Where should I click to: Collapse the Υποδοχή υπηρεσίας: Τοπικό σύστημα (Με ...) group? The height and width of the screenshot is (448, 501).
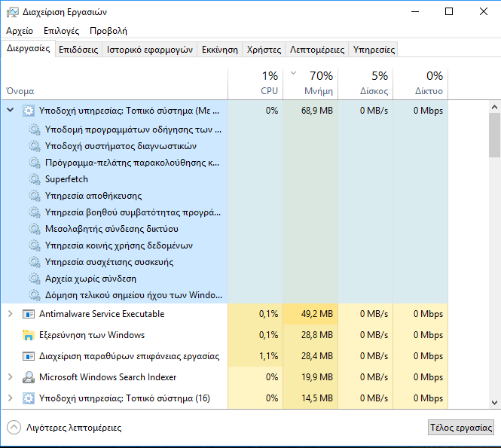click(x=11, y=110)
